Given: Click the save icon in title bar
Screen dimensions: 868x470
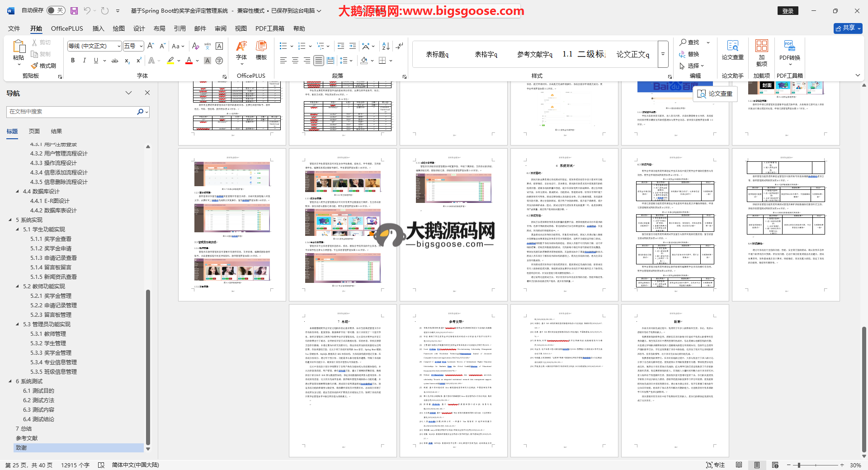Looking at the screenshot, I should tap(74, 10).
